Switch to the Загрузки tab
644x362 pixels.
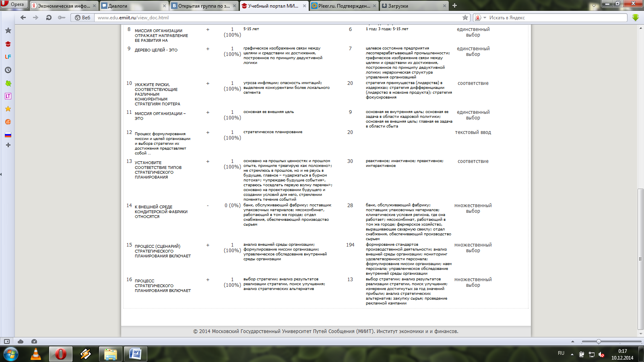(414, 6)
